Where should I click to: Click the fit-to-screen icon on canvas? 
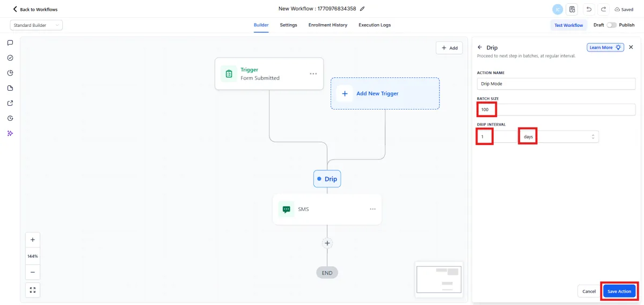click(33, 290)
